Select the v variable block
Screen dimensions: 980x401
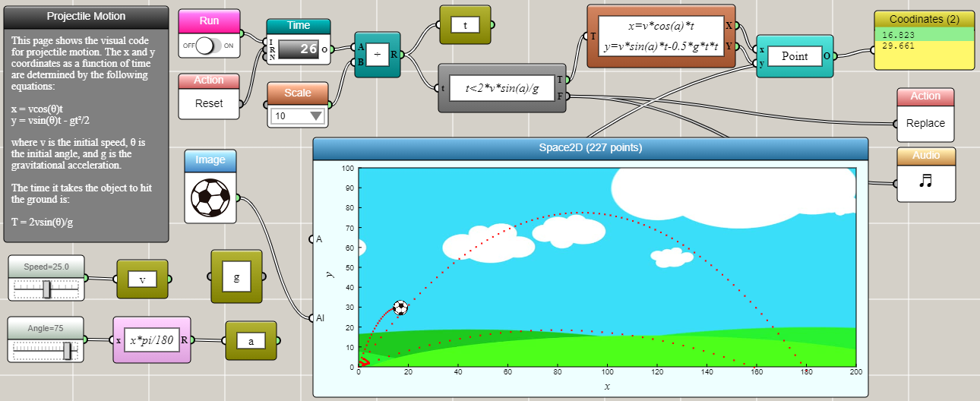(x=142, y=279)
